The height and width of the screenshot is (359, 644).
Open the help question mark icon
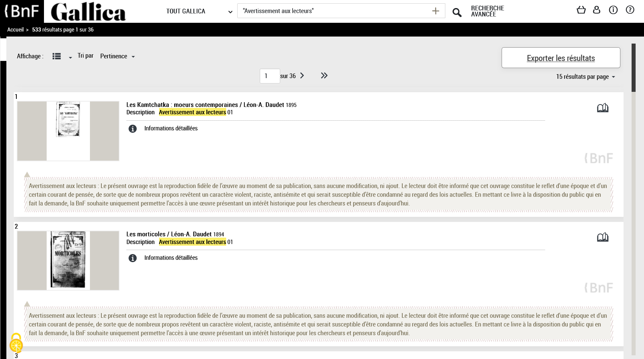[630, 10]
